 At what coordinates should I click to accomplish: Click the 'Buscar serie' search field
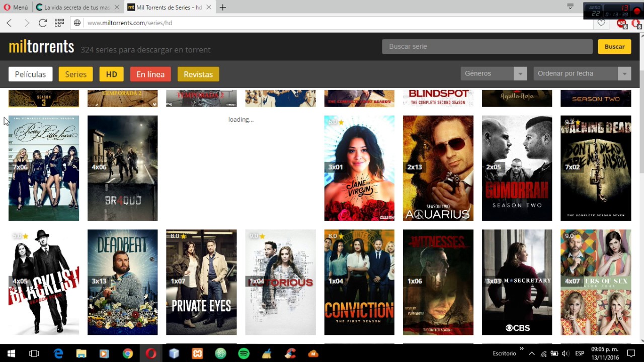pyautogui.click(x=487, y=46)
